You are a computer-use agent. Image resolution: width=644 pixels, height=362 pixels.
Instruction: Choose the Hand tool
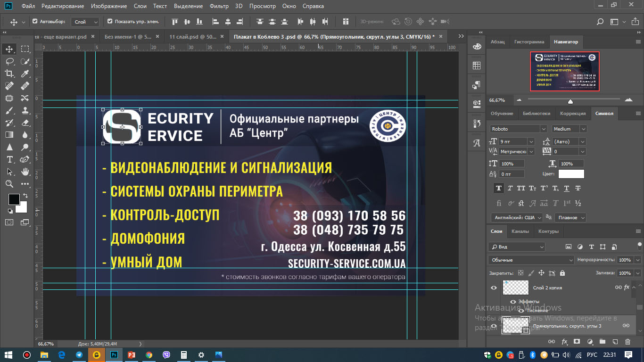pos(25,172)
